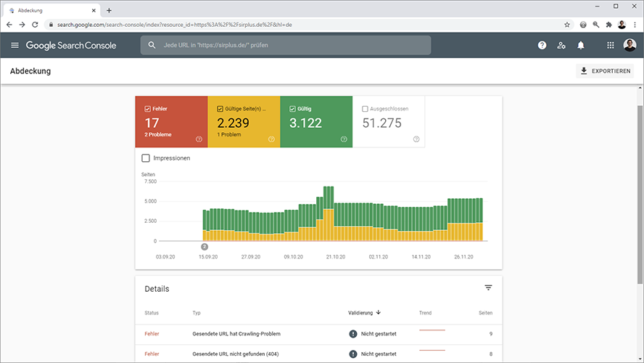Close the Abdeckung tab

pos(94,10)
